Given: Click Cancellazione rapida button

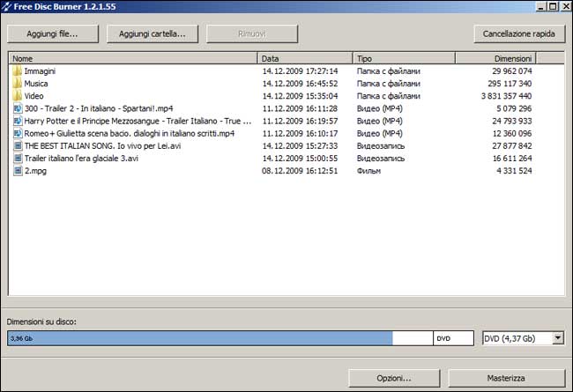Looking at the screenshot, I should point(519,34).
